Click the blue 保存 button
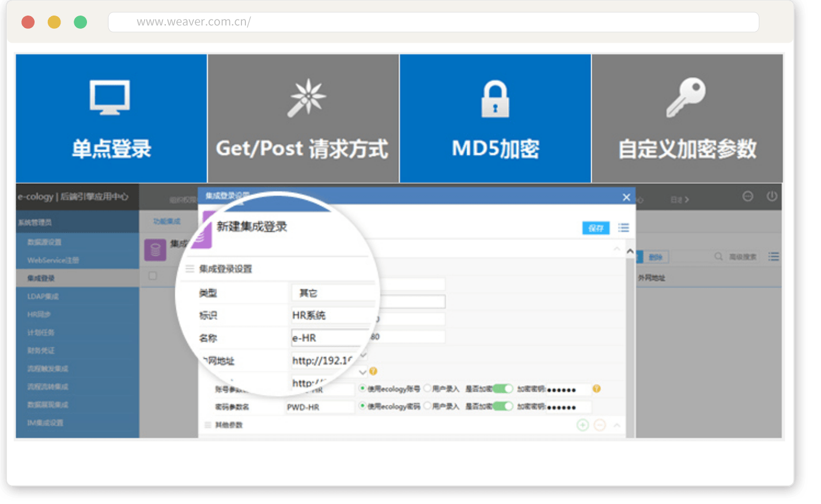Screen dimensions: 821x504 tap(596, 228)
